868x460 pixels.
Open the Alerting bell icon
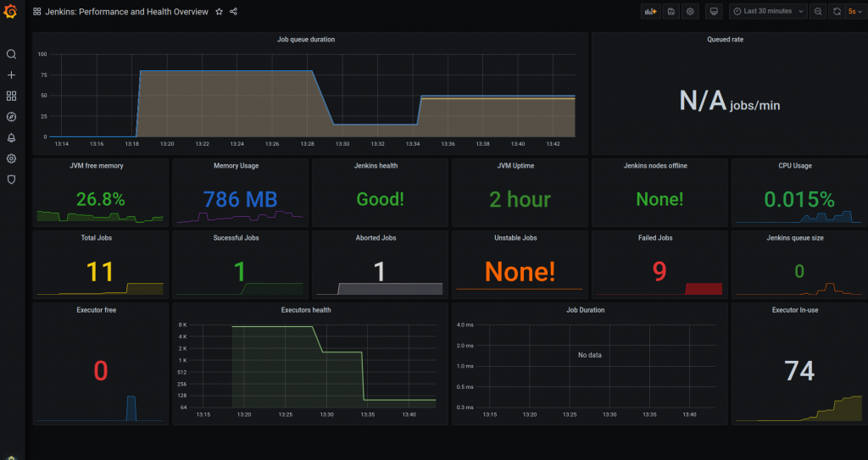[11, 138]
